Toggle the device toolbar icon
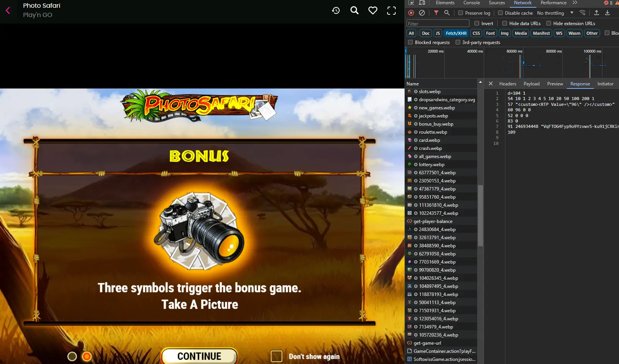 [x=422, y=3]
